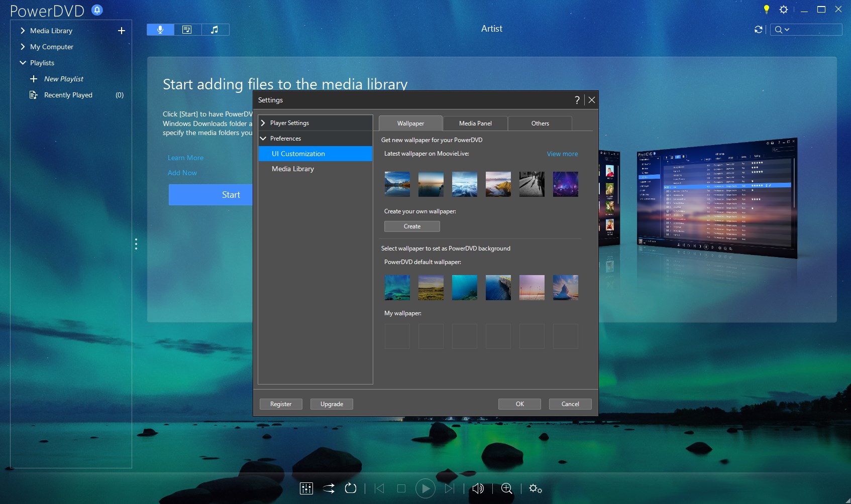Switch to the music note view
851x504 pixels.
pos(215,30)
